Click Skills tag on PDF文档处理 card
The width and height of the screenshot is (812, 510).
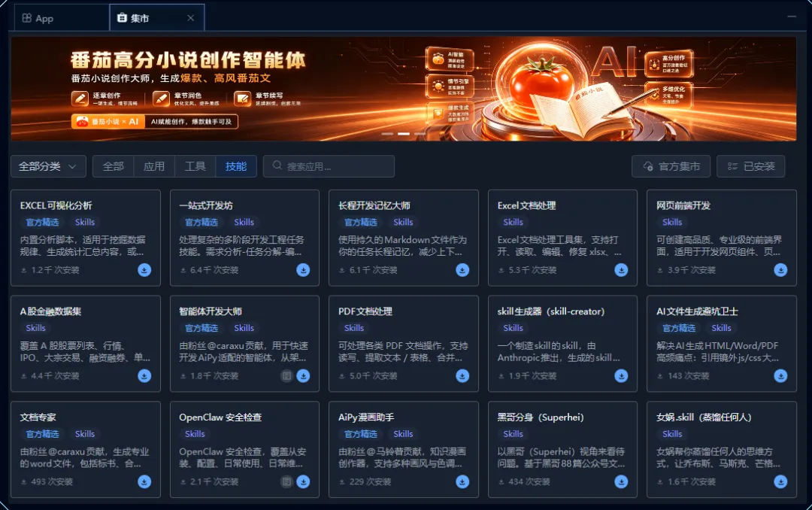coord(353,327)
